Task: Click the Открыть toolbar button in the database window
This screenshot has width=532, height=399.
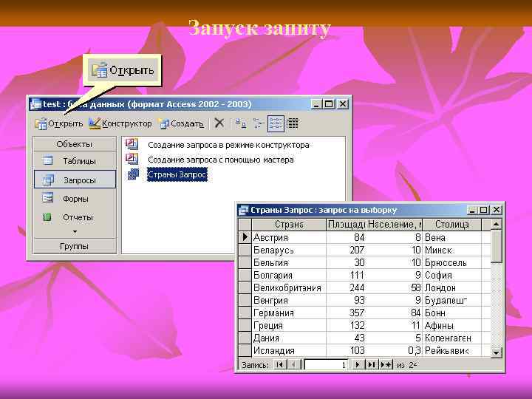Action: (58, 123)
